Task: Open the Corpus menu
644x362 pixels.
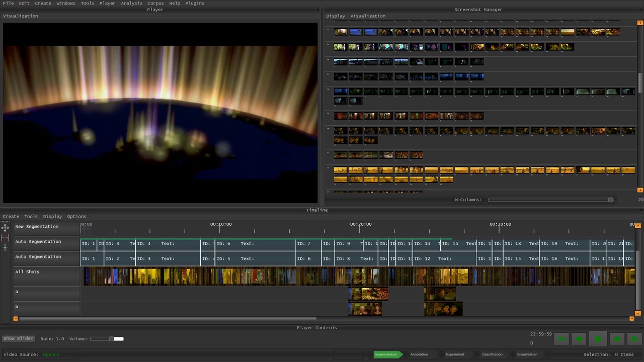Action: point(155,3)
